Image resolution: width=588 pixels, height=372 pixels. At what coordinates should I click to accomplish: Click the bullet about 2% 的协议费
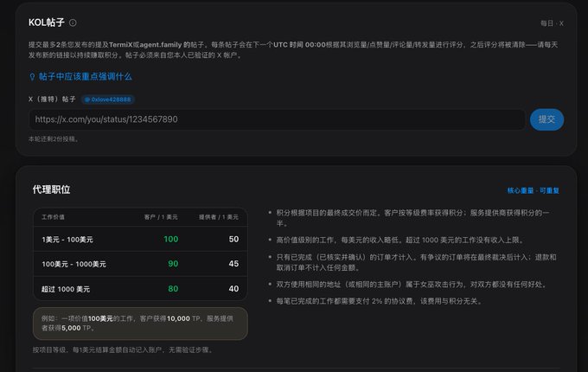[x=379, y=301]
